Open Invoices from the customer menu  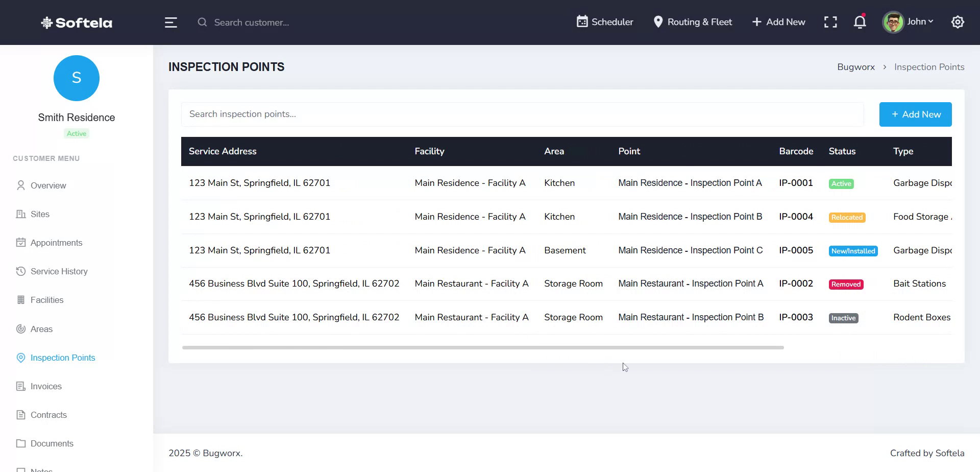(46, 386)
